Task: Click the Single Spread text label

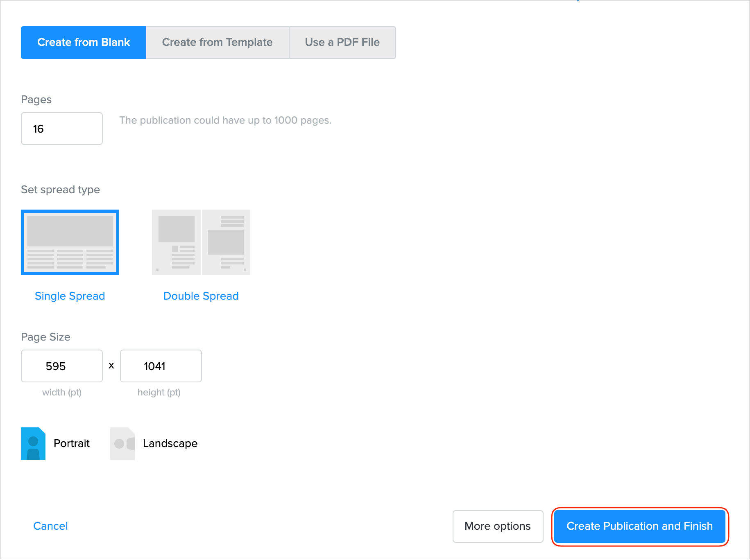Action: [70, 296]
